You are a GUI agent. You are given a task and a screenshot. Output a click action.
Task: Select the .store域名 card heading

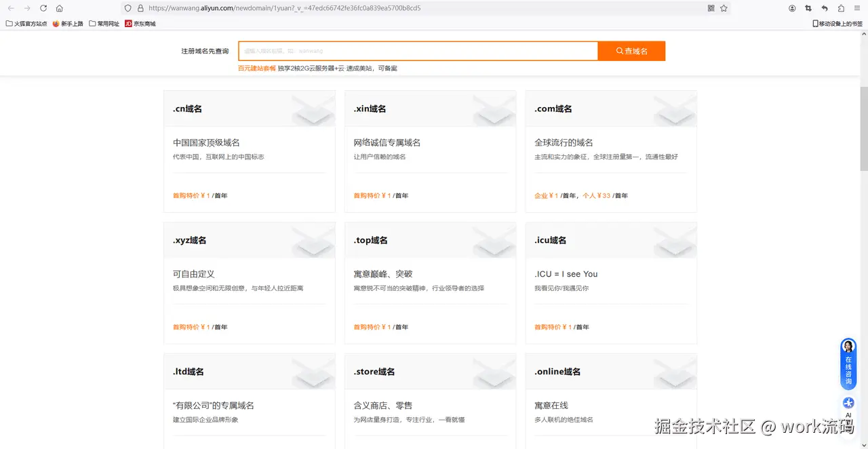374,372
